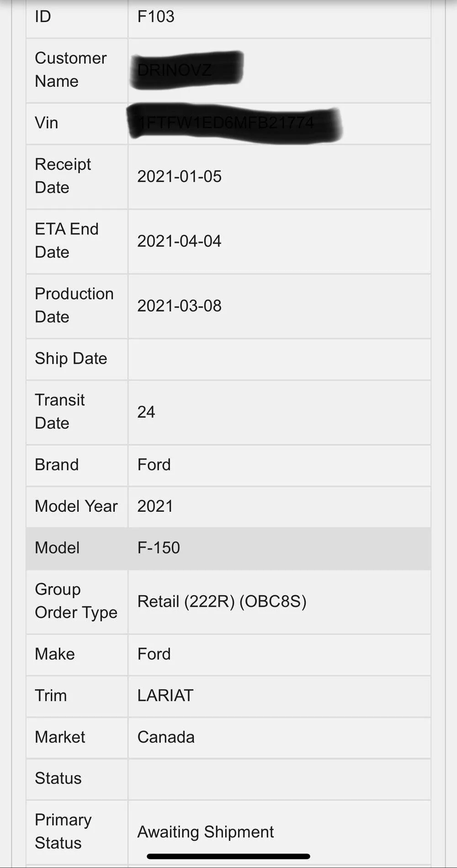457x868 pixels.
Task: Click the Primary Status label
Action: (x=63, y=831)
